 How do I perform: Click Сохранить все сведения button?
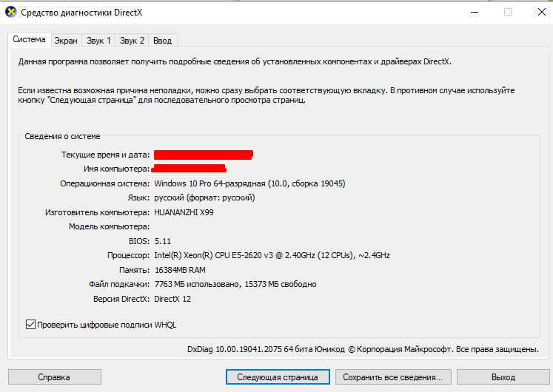(393, 377)
